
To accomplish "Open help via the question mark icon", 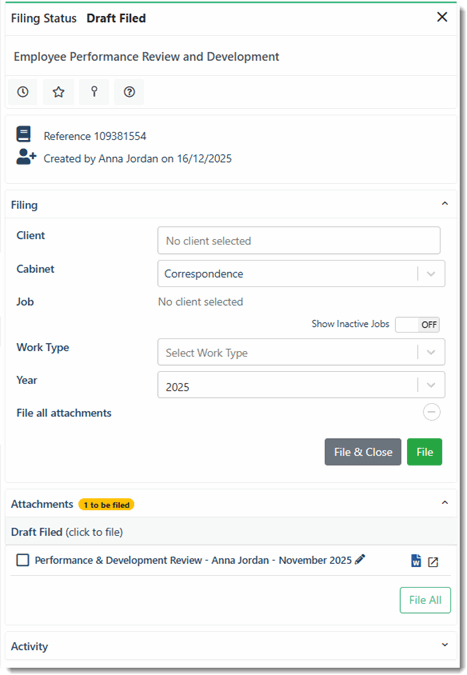I will coord(129,92).
